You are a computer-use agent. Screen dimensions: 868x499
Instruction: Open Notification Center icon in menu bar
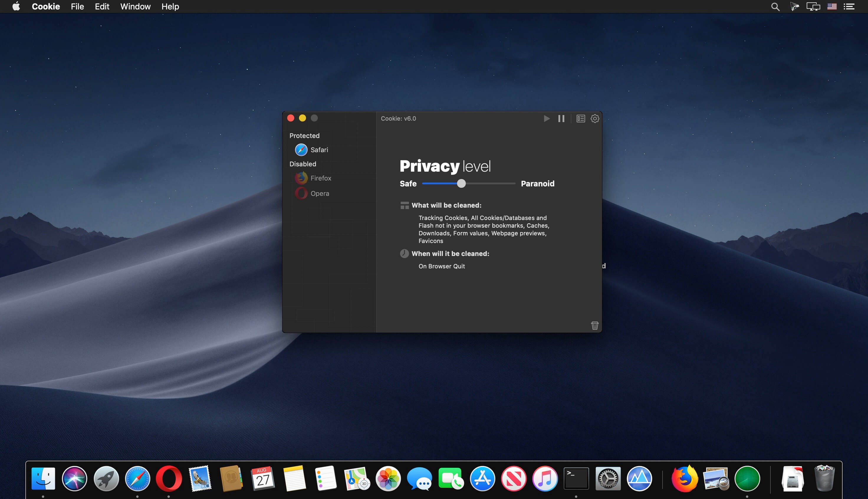coord(849,6)
